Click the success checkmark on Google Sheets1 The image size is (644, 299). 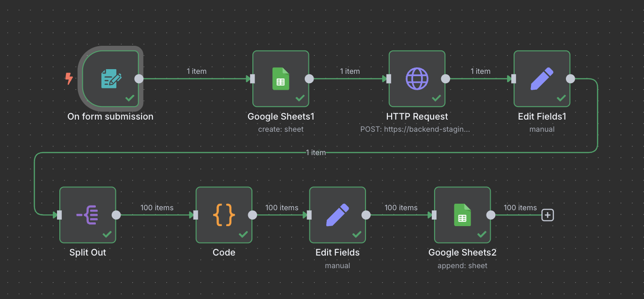tap(300, 98)
